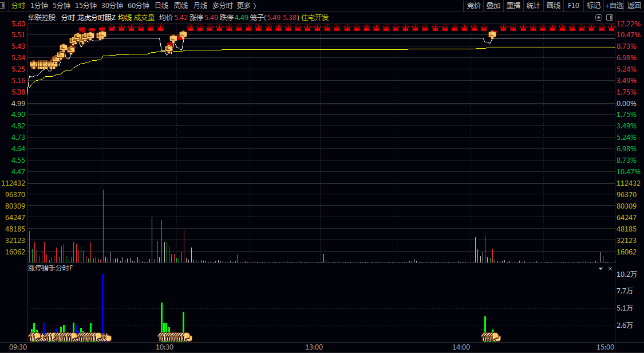Viewport: 644px width, 353px height.
Task: Click the 涨停猎手分时F panel title
Action: (50, 268)
